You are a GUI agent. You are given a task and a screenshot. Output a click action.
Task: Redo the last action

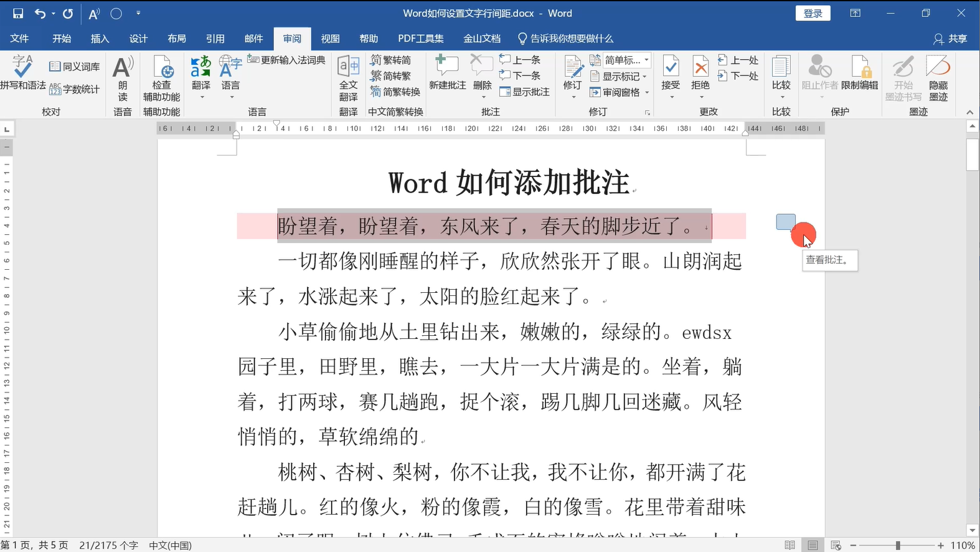tap(68, 13)
